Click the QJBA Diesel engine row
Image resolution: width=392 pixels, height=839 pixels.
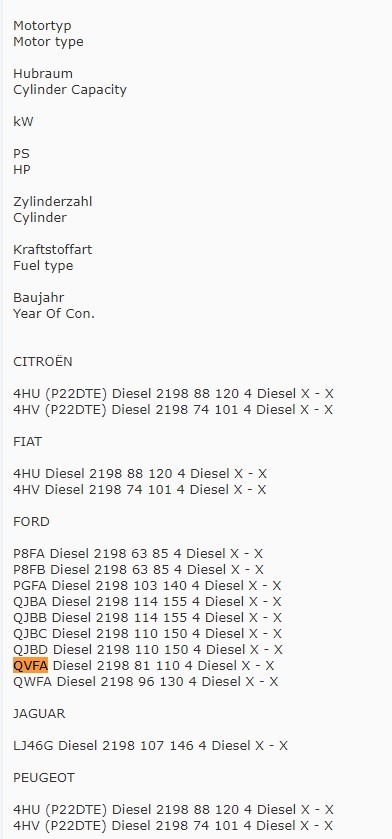pyautogui.click(x=147, y=602)
